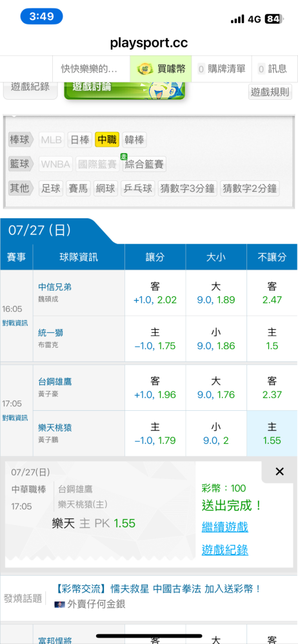Image resolution: width=298 pixels, height=644 pixels.
Task: Open 訊息 notifications
Action: click(272, 69)
